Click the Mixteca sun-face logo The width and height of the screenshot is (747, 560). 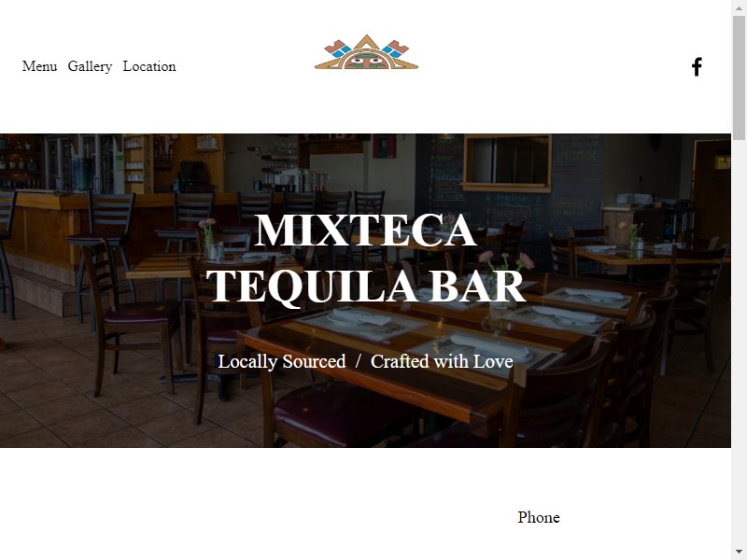(366, 52)
